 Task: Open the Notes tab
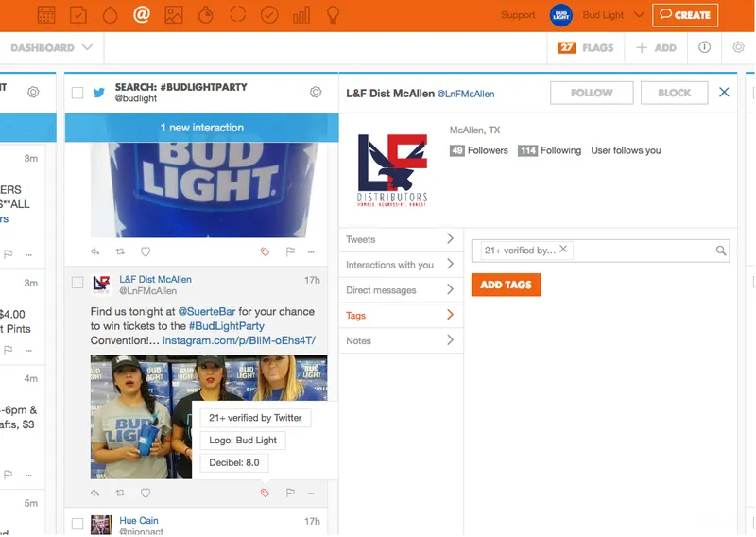401,340
